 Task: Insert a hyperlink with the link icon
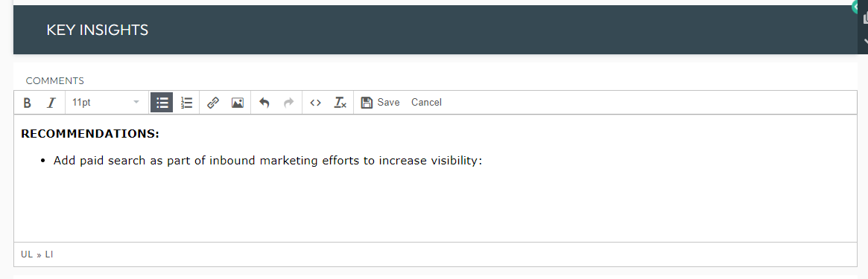[212, 103]
